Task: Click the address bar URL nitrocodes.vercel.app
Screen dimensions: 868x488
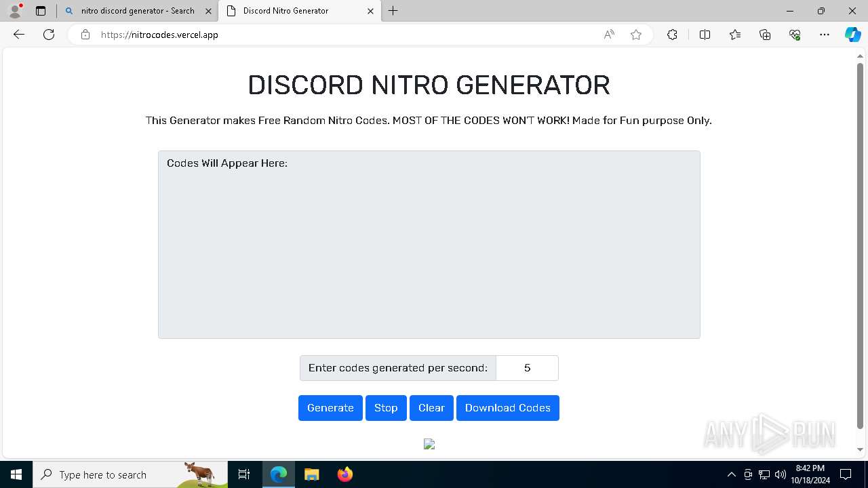Action: 159,35
